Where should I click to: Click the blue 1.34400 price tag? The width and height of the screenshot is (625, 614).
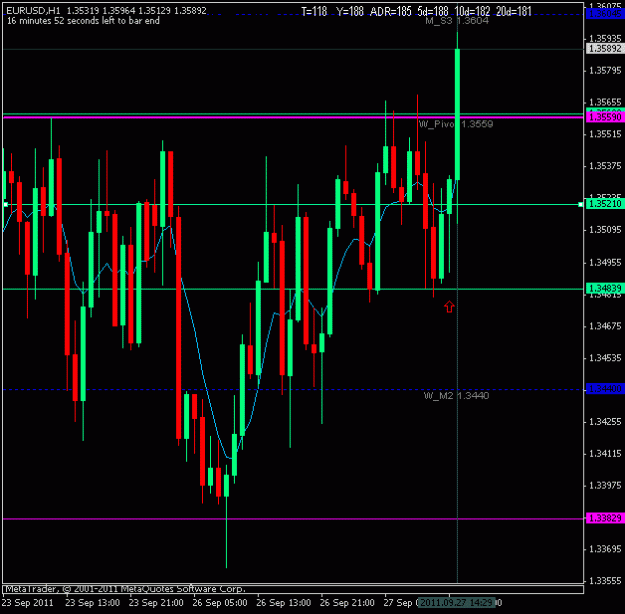[x=605, y=388]
